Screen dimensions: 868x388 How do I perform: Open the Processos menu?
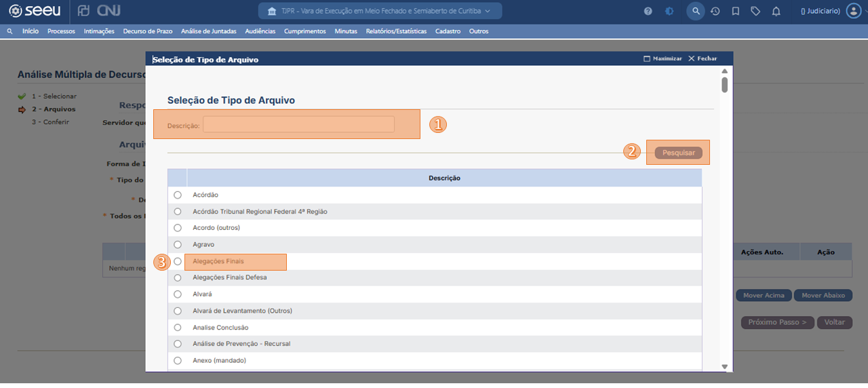pyautogui.click(x=61, y=31)
